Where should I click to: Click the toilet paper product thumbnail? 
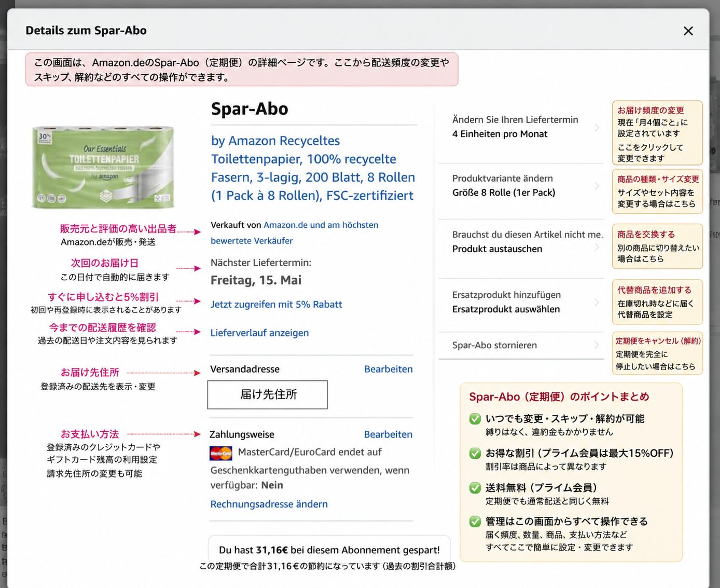(103, 167)
